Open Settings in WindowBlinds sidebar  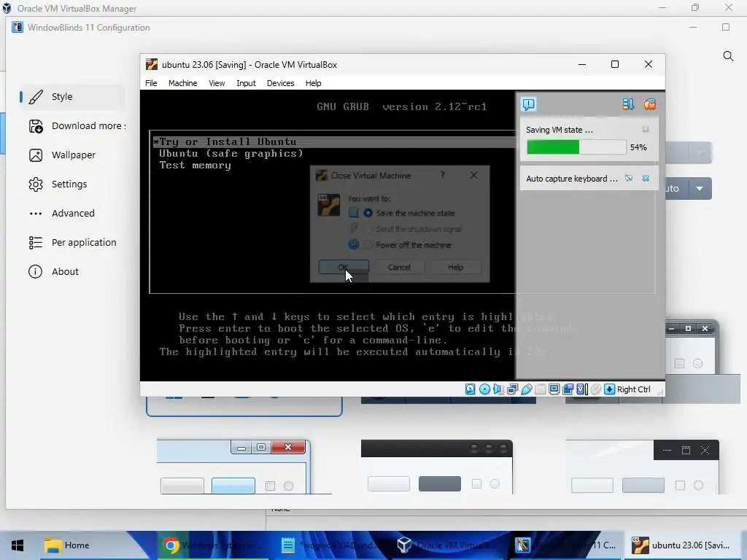pyautogui.click(x=72, y=184)
